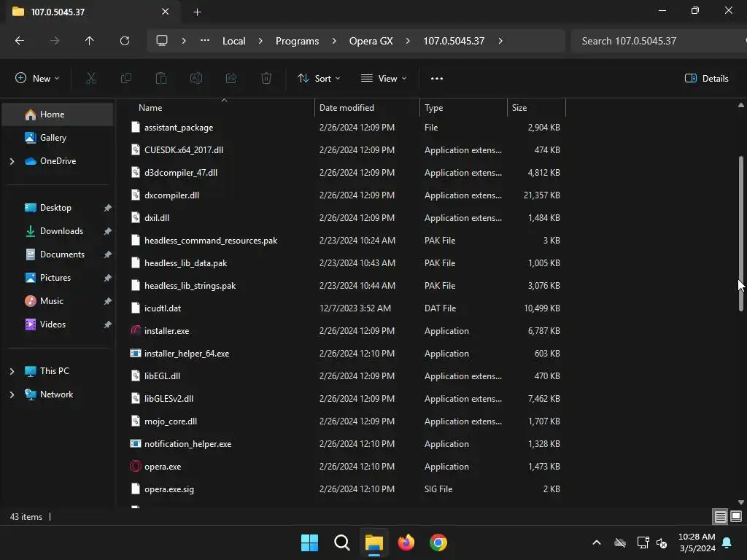Click the Copy icon in toolbar
The height and width of the screenshot is (560, 747).
(125, 78)
